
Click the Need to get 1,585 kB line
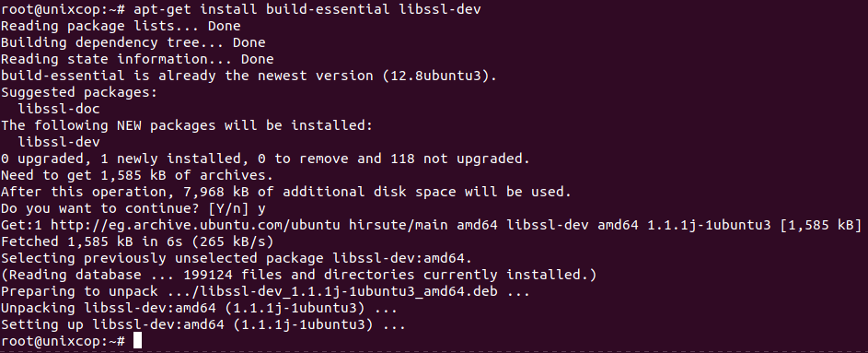pos(137,176)
